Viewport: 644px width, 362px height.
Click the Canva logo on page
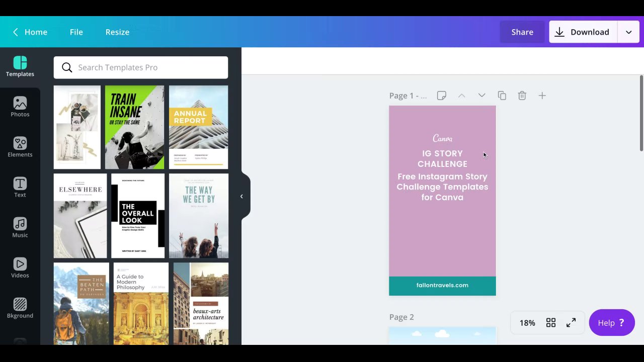442,138
